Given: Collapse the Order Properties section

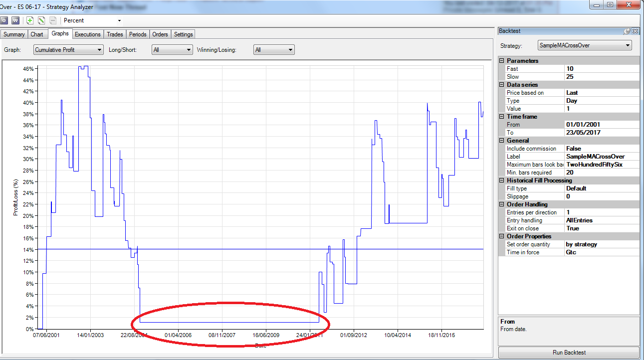Looking at the screenshot, I should (502, 236).
